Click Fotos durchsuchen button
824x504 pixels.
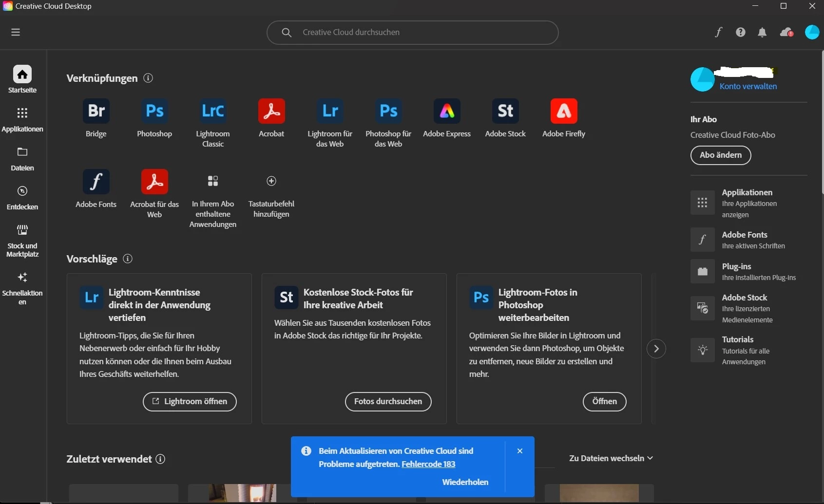pos(388,401)
